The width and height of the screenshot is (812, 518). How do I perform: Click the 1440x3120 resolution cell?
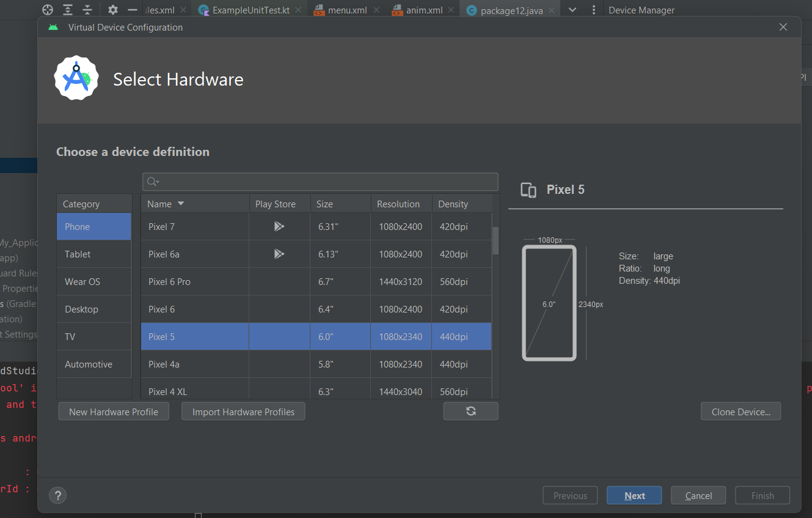[401, 281]
